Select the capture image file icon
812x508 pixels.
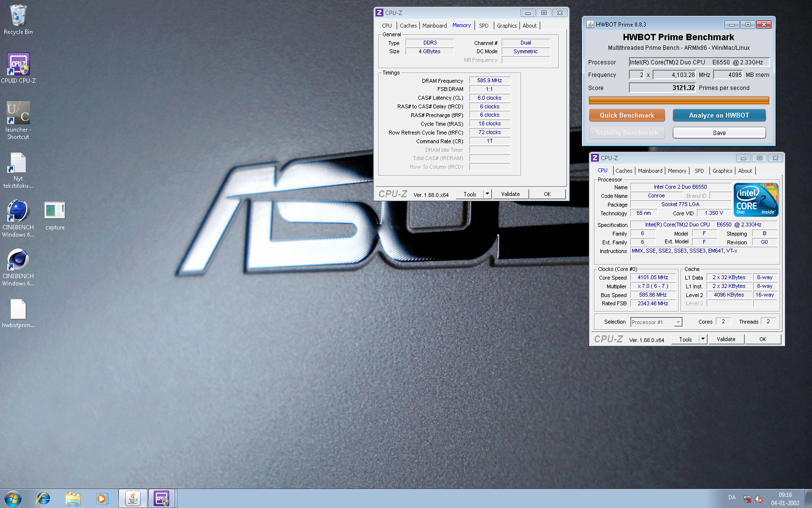tap(55, 216)
